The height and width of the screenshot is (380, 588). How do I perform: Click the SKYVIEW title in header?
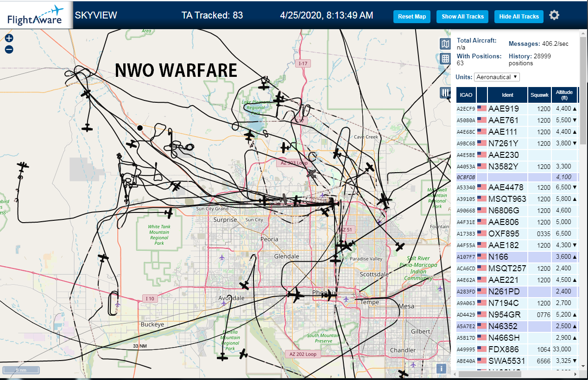(x=96, y=15)
